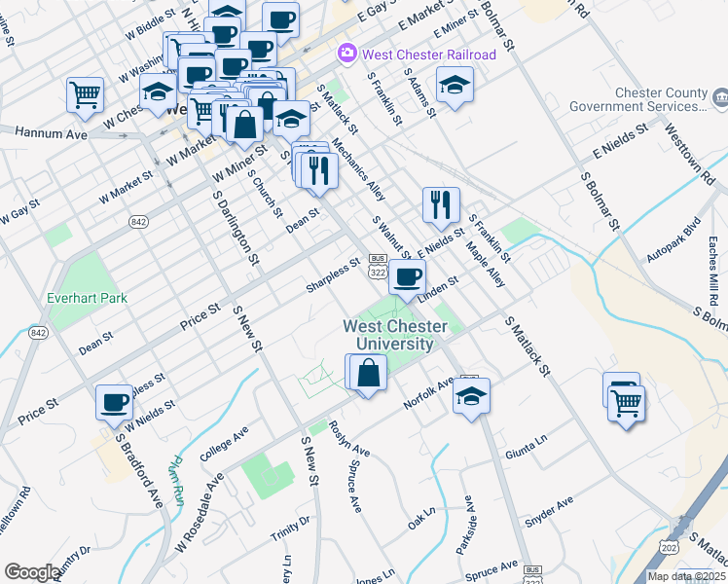
Task: Select the Roslyn Ave label
Action: tap(349, 439)
